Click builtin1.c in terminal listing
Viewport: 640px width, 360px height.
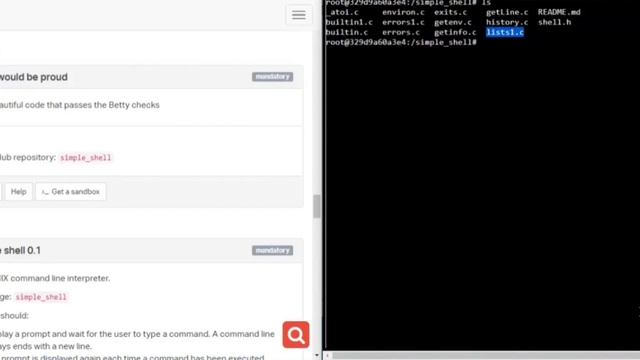[349, 22]
